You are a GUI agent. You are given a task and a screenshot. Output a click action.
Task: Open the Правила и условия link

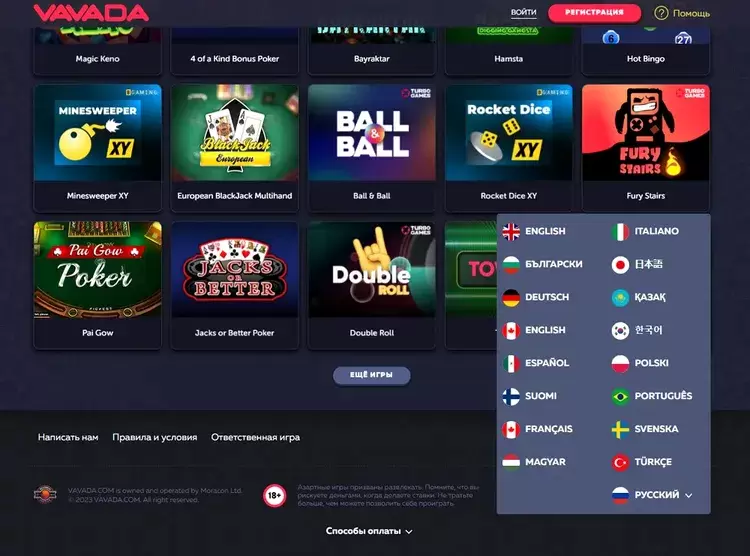click(154, 437)
